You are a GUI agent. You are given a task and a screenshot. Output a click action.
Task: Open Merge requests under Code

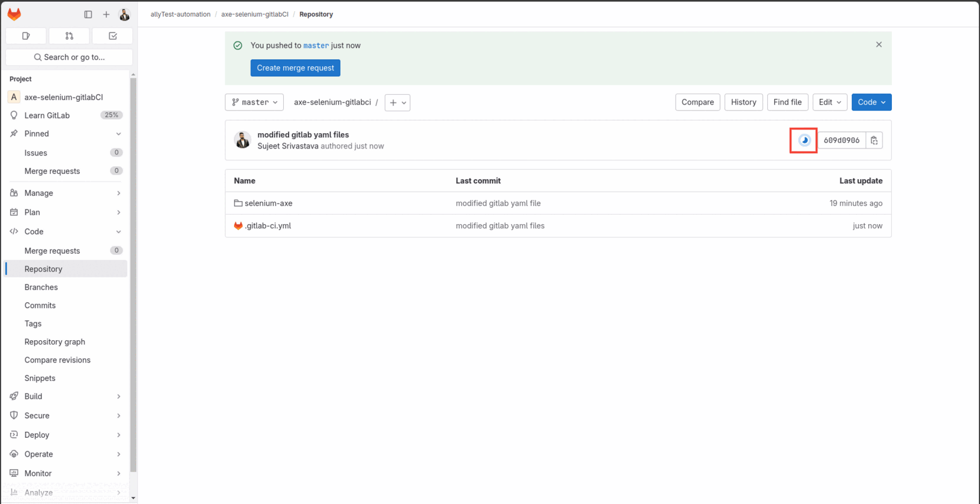click(x=66, y=251)
